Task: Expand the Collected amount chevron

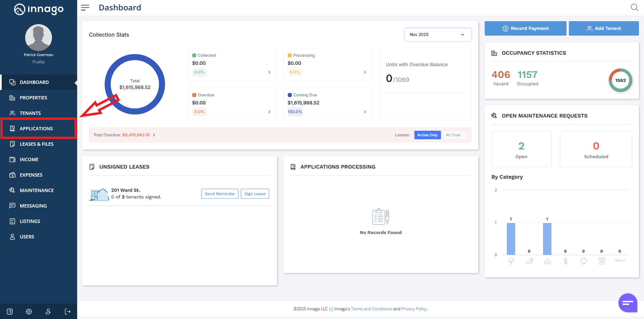Action: [x=269, y=72]
